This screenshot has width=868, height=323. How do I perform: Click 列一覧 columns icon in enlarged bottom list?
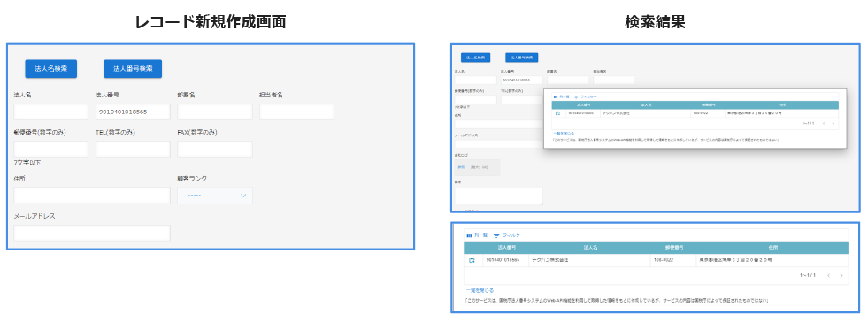tap(469, 235)
